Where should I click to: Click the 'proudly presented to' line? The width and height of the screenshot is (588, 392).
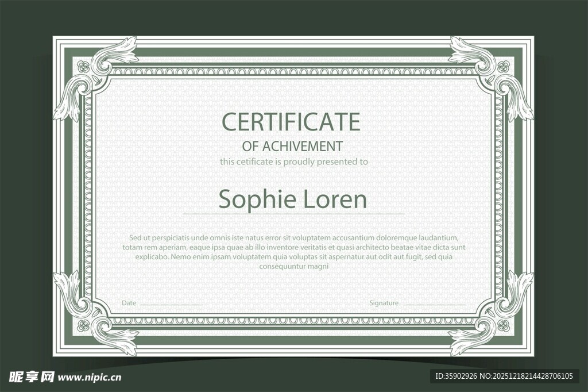[x=293, y=162]
